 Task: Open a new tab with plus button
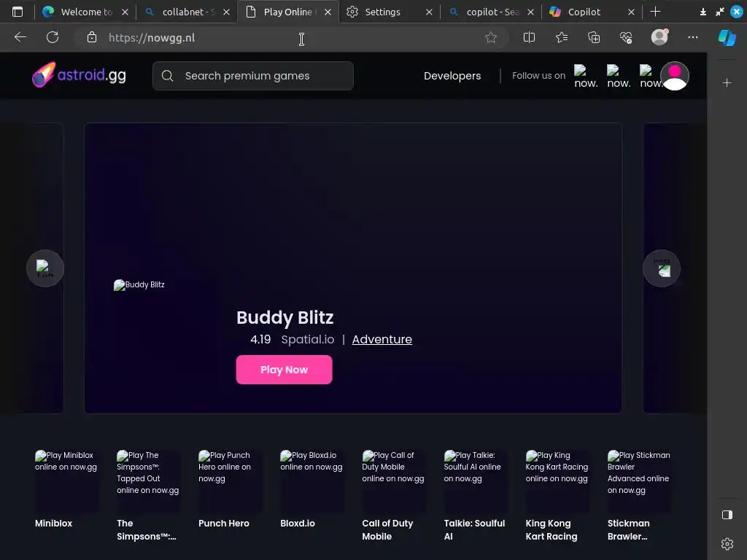coord(656,12)
